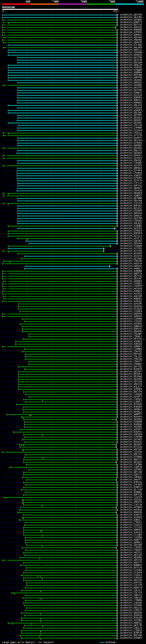Click the UniRef100_B9N4Q5 entry
This screenshot has width=146, height=644.
[131, 30]
